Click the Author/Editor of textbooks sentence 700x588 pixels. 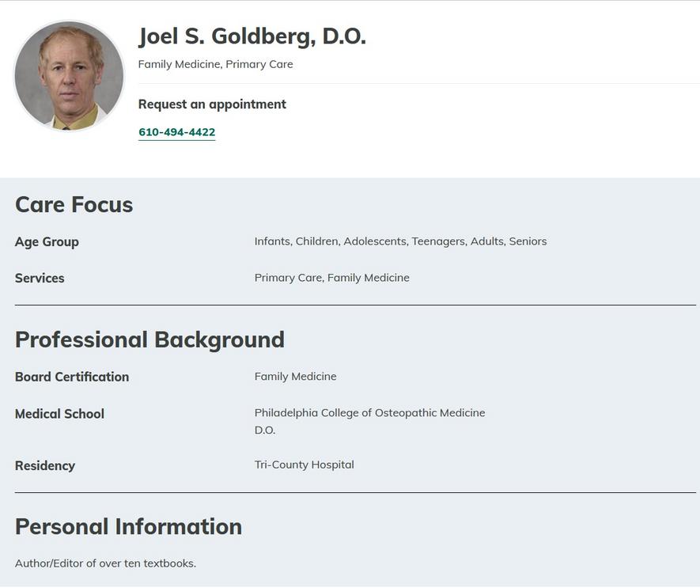(x=105, y=563)
